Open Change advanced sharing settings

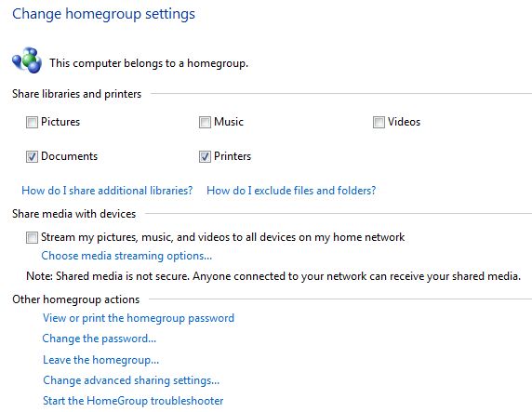point(131,380)
